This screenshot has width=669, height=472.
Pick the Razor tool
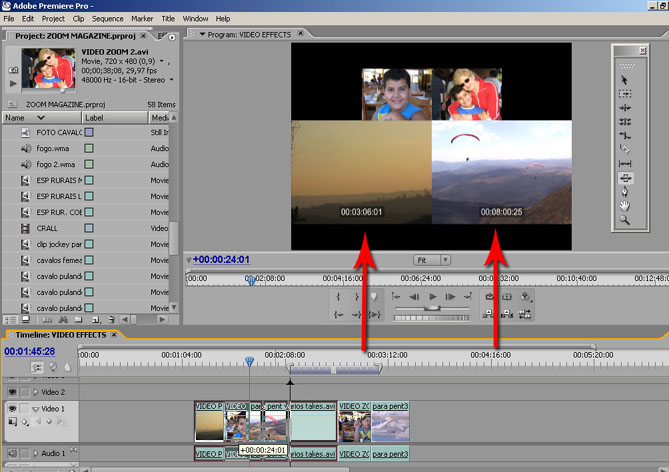(x=625, y=150)
